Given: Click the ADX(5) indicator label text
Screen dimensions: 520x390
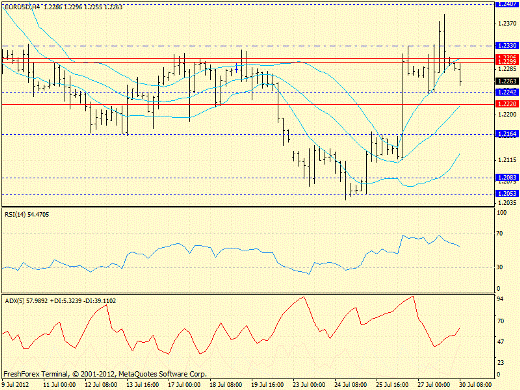Looking at the screenshot, I should pos(60,301).
